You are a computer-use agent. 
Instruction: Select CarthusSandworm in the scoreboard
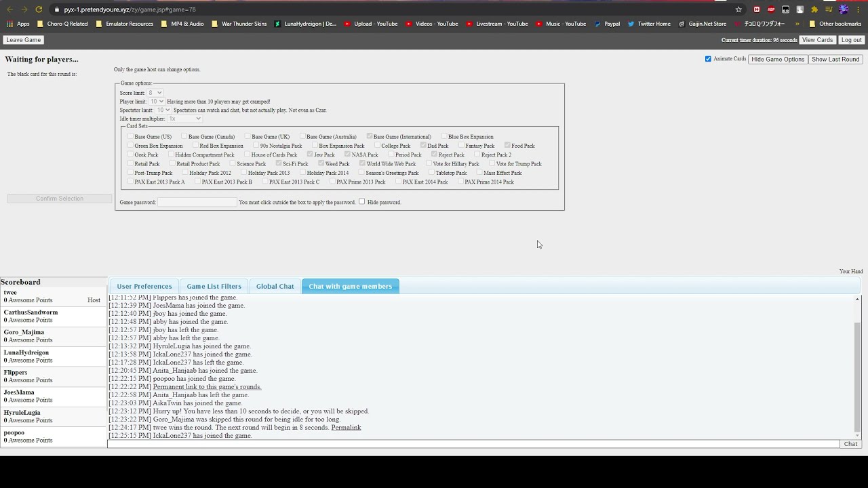pyautogui.click(x=54, y=317)
